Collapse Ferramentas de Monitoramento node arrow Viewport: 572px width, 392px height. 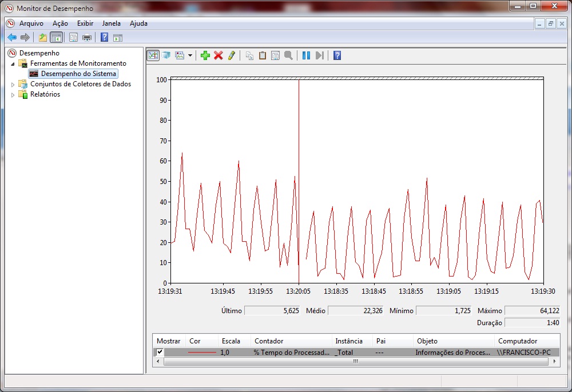[x=13, y=64]
